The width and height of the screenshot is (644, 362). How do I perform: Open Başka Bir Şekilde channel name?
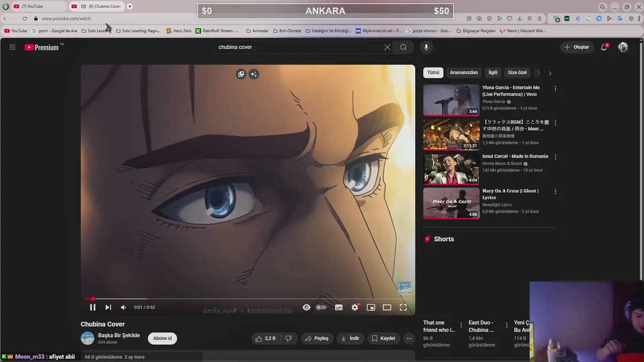coord(119,335)
